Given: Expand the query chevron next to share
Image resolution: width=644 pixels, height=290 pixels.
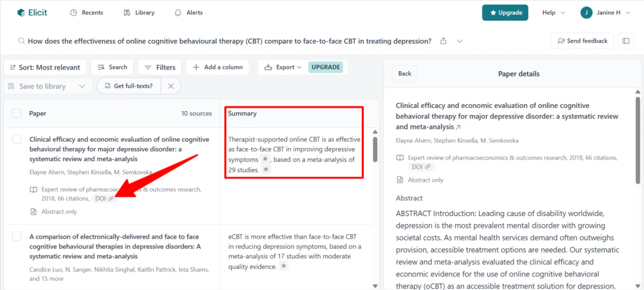Looking at the screenshot, I should (x=459, y=41).
